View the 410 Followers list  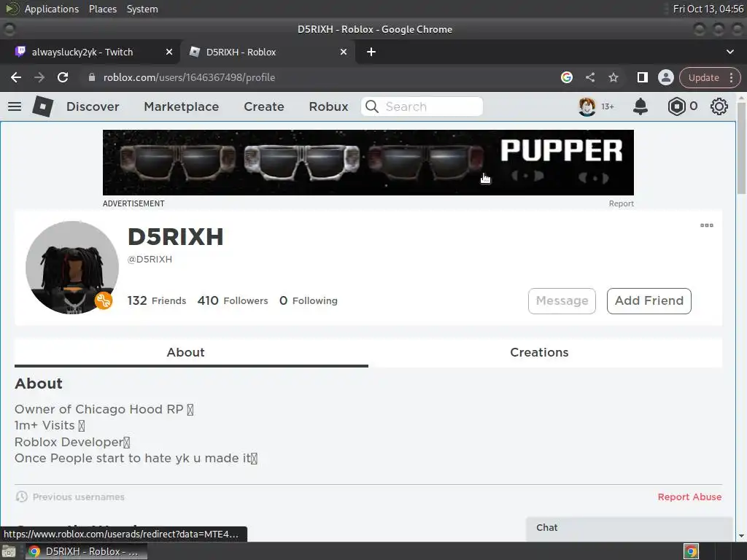(233, 301)
